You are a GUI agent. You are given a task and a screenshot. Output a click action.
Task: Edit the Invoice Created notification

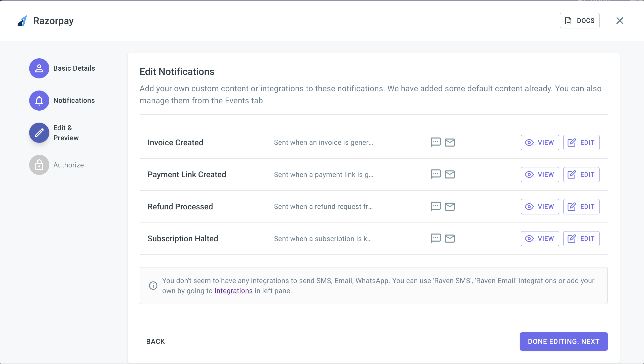tap(581, 143)
